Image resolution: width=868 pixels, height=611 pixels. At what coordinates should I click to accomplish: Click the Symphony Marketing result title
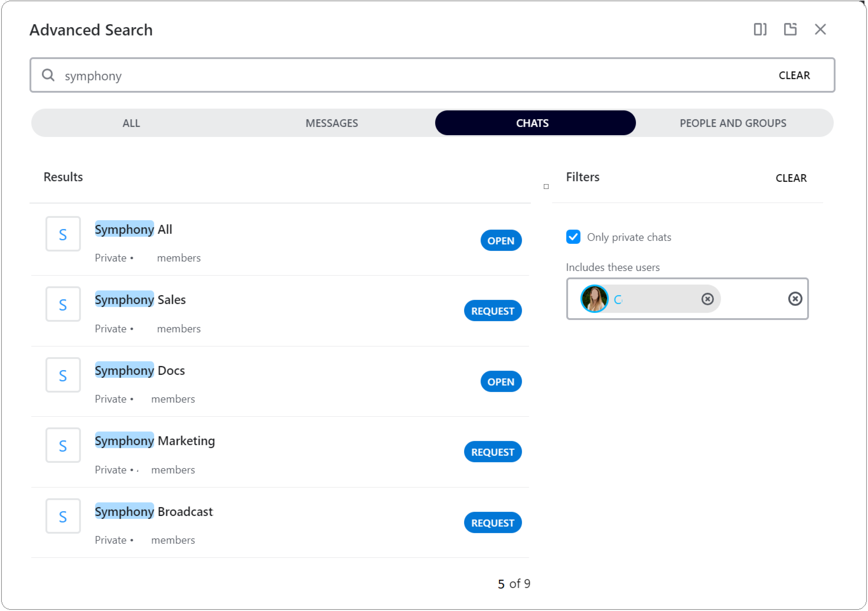tap(155, 440)
